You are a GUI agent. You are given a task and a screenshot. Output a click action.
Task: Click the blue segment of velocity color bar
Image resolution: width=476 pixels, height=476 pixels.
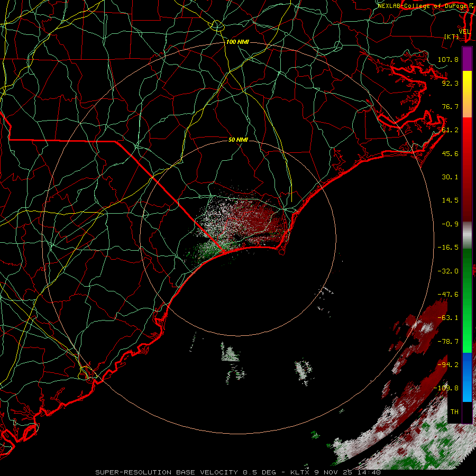point(467,377)
